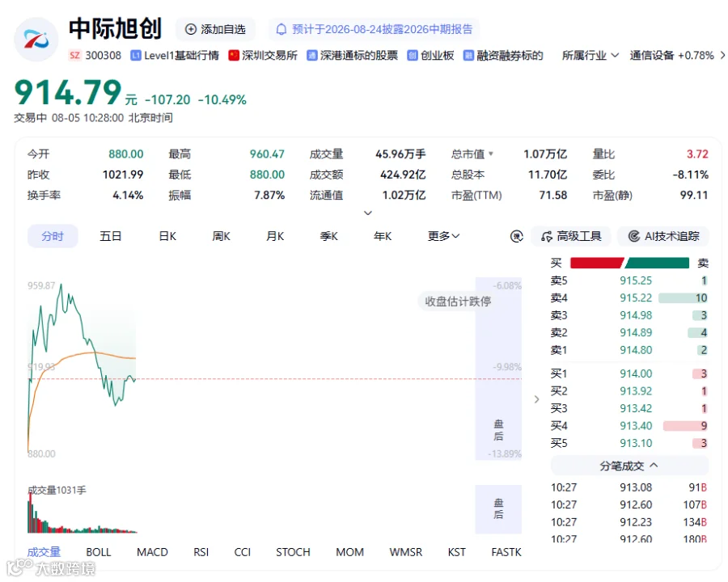Screen dimensions: 728x582
Task: Collapse the 分笔成交 panel
Action: [x=629, y=466]
